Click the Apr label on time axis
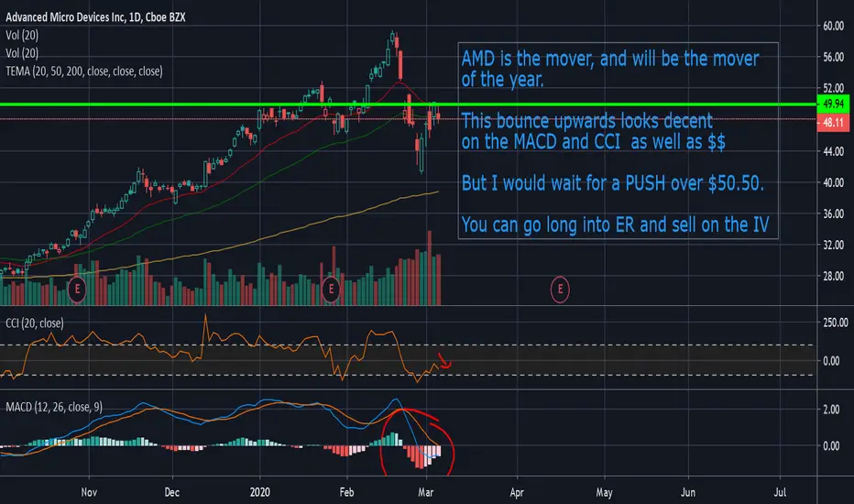The width and height of the screenshot is (854, 504). point(516,492)
